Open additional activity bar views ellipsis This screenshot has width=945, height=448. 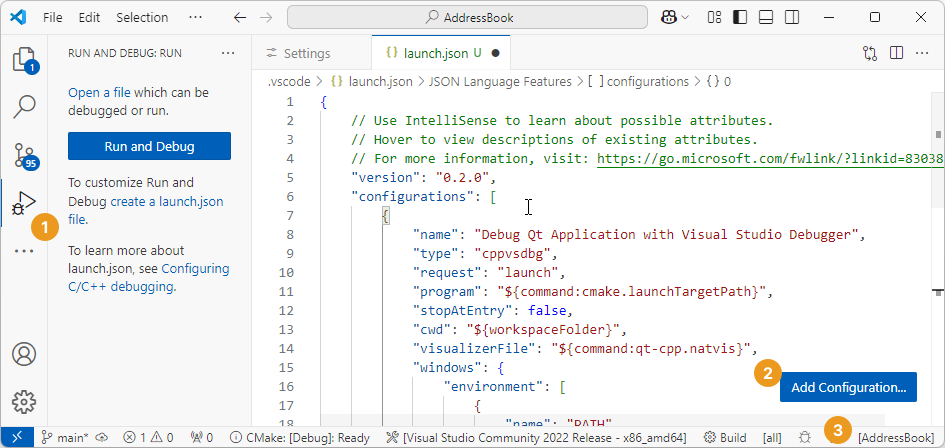pyautogui.click(x=24, y=250)
